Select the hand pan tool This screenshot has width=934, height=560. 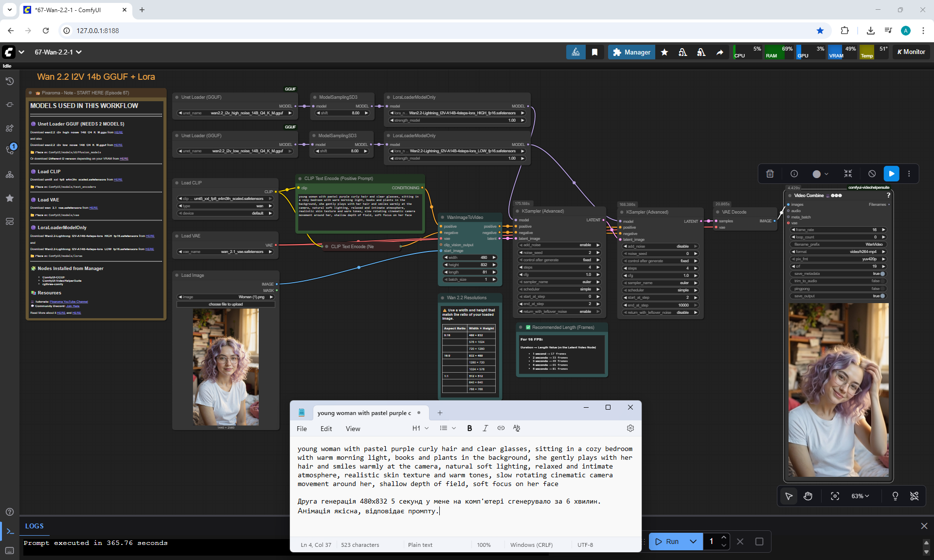coord(808,496)
